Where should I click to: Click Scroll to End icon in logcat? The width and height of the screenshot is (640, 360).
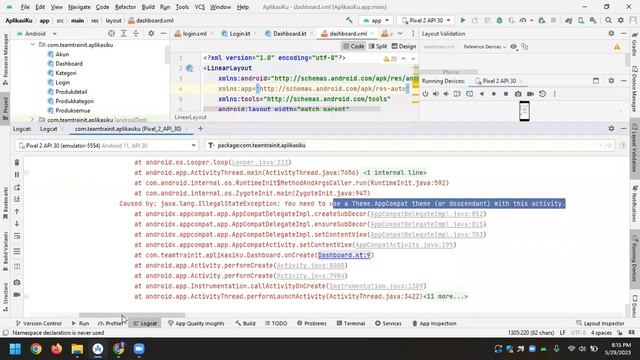click(17, 199)
